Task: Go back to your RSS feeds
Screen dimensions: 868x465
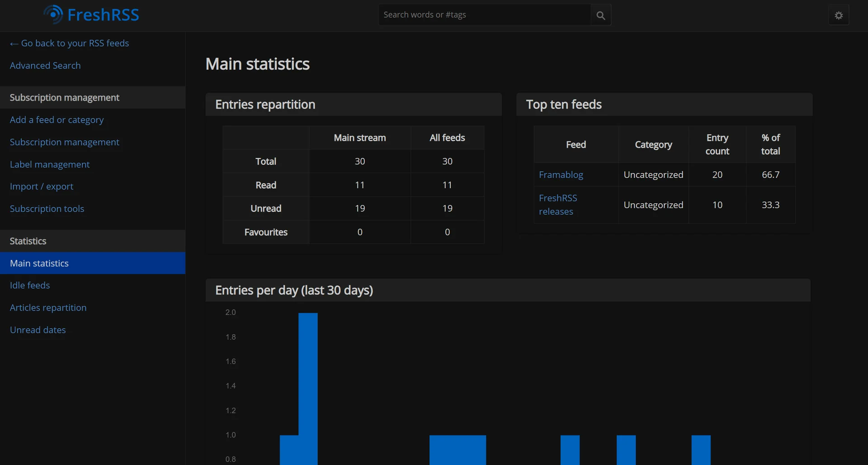Action: tap(69, 43)
